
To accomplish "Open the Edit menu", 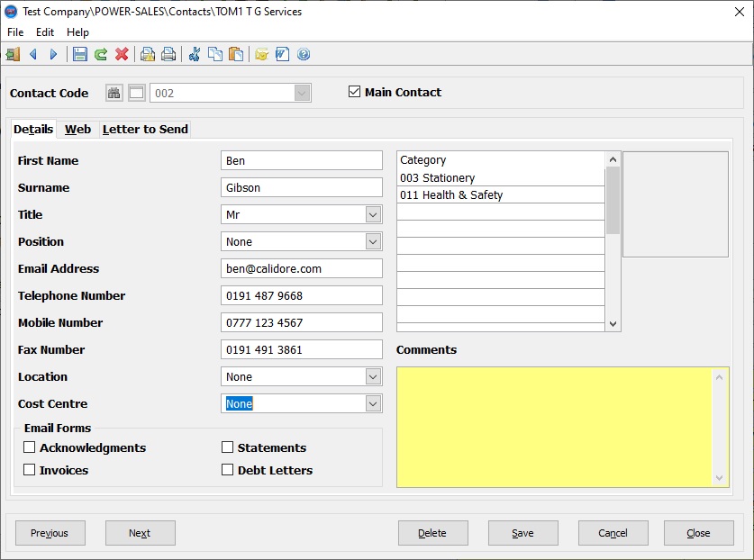I will pyautogui.click(x=45, y=32).
